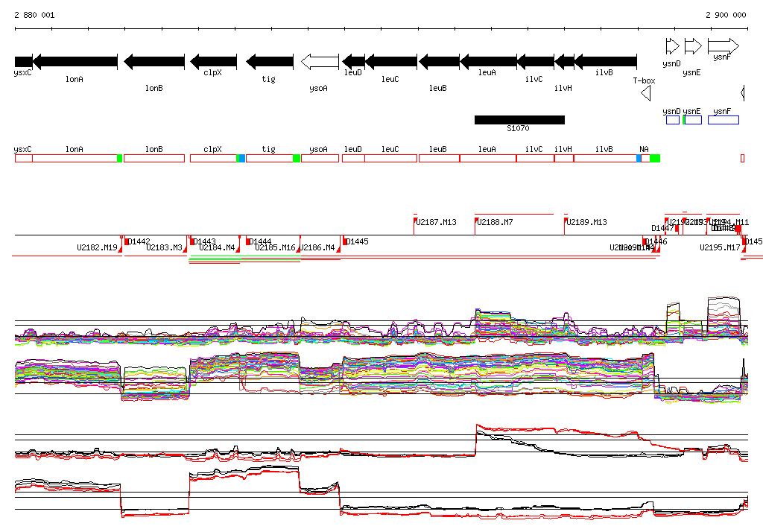Image resolution: width=763 pixels, height=532 pixels.
Task: Select the T-box label text
Action: [645, 80]
